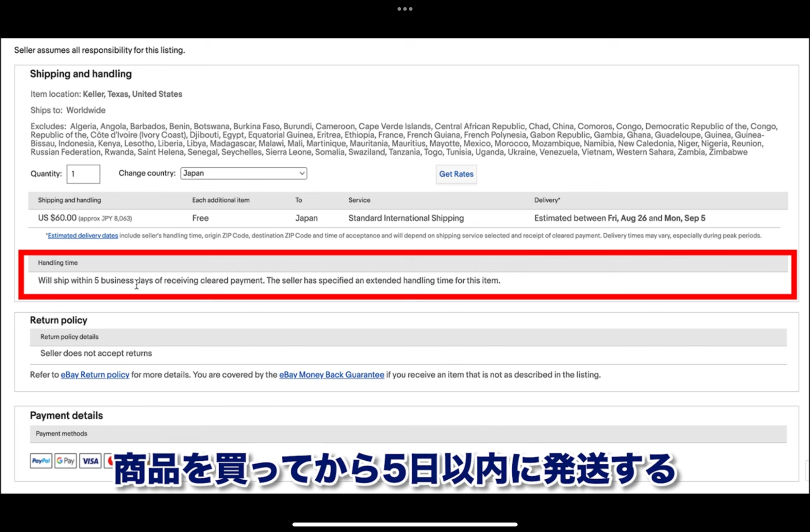Click the Return policy details header row
The height and width of the screenshot is (532, 810).
[x=69, y=337]
